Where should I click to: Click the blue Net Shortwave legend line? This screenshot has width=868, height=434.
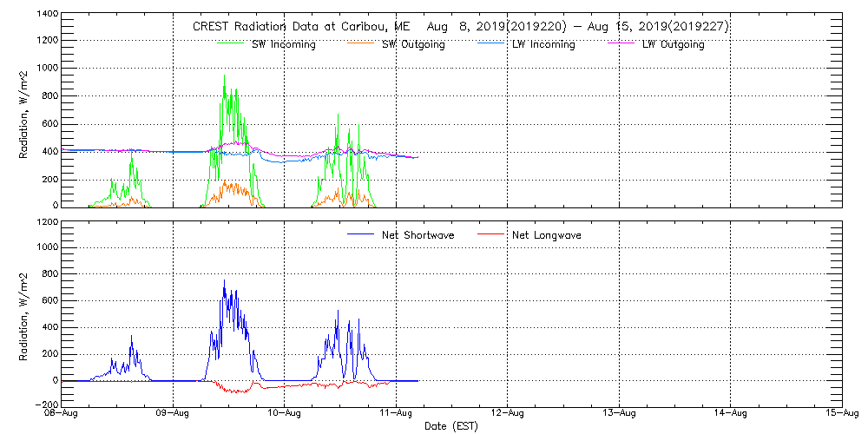click(360, 235)
